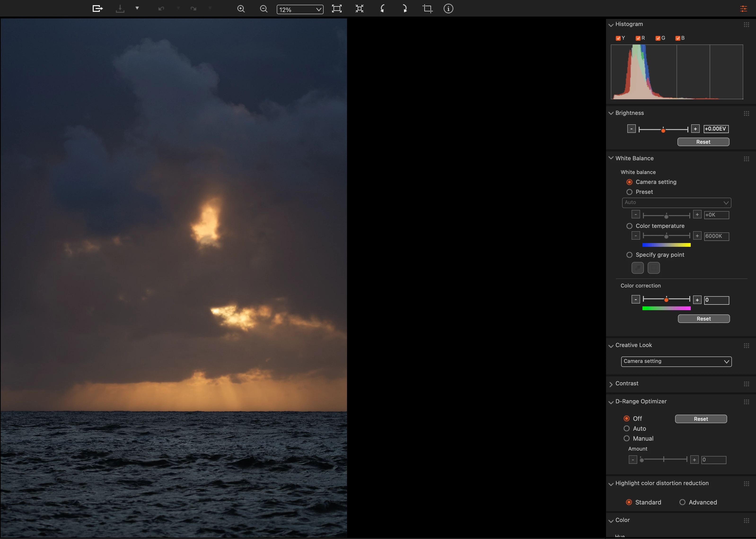Open the zoom percentage dropdown
756x539 pixels.
click(300, 10)
